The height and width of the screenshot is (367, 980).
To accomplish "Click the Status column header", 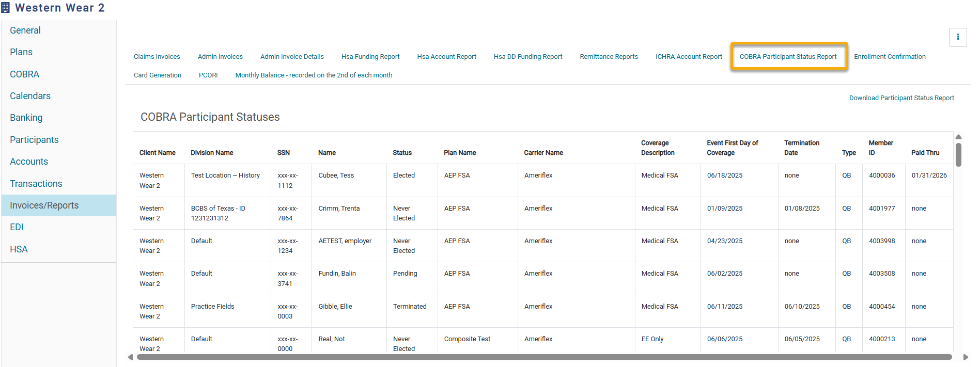I will (x=402, y=153).
